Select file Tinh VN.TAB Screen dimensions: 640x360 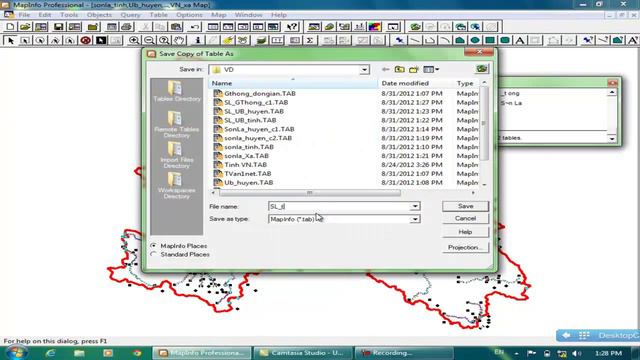pos(245,165)
